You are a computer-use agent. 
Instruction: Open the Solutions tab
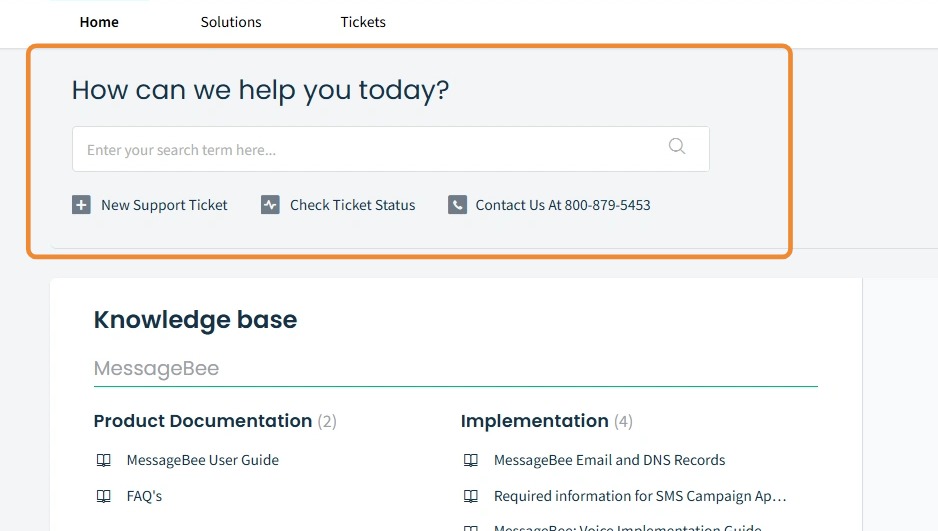click(231, 22)
